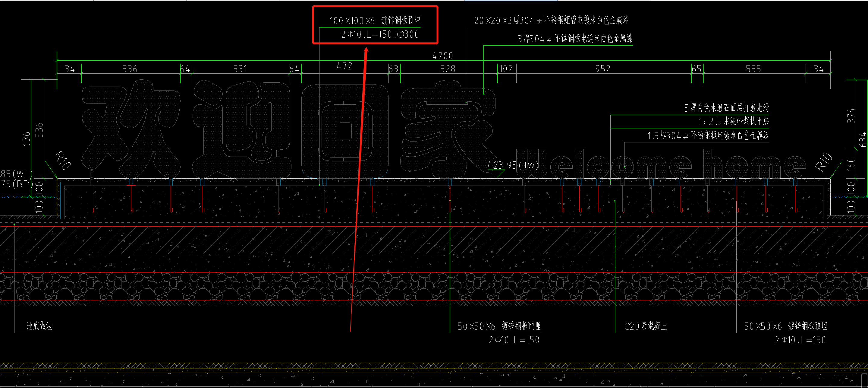This screenshot has height=388, width=868.
Task: Select the overall '4200' dimension text
Action: [x=443, y=56]
